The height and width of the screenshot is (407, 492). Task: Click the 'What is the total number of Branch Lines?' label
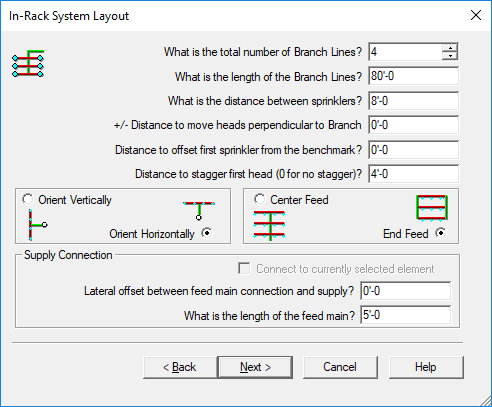click(263, 52)
